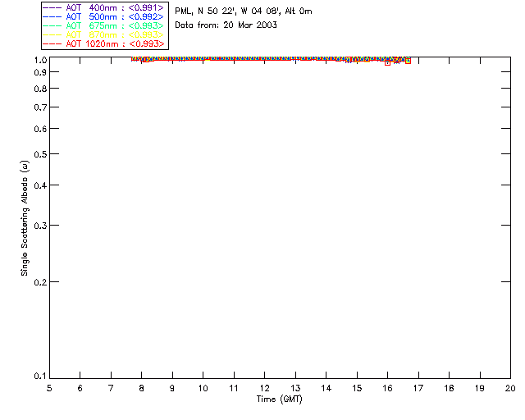Click the green dashed line swatch for 675nm
Screen dimensions: 525x420
pos(52,25)
